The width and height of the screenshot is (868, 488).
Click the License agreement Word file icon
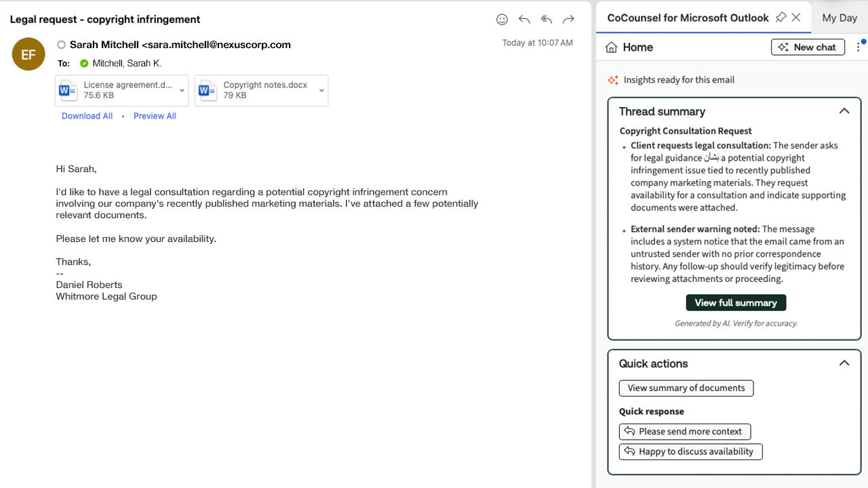68,90
